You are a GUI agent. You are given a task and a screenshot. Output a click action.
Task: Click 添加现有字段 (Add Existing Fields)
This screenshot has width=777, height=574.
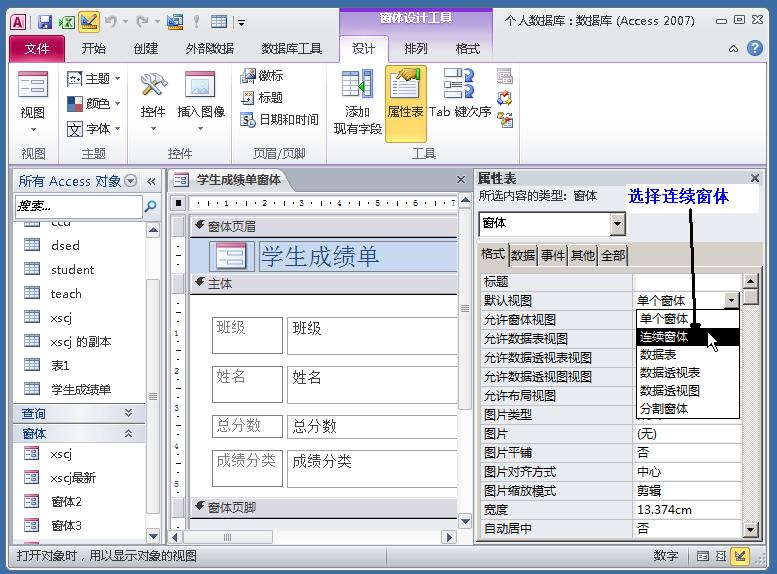pyautogui.click(x=358, y=103)
